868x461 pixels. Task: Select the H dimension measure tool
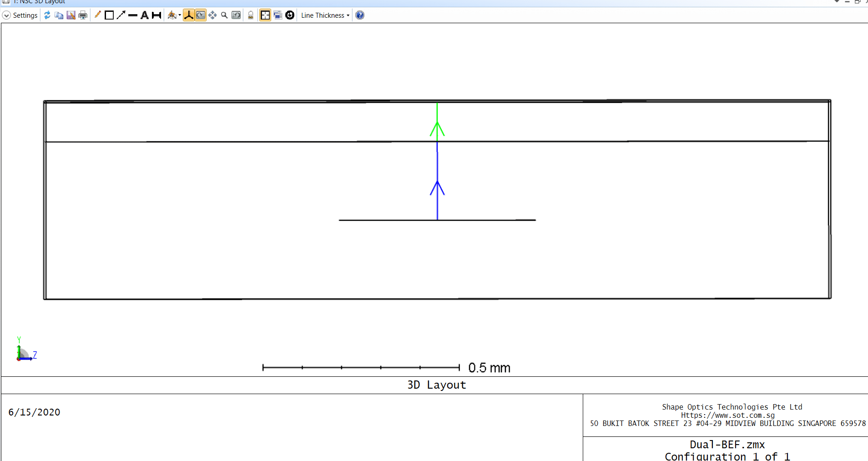pyautogui.click(x=156, y=15)
